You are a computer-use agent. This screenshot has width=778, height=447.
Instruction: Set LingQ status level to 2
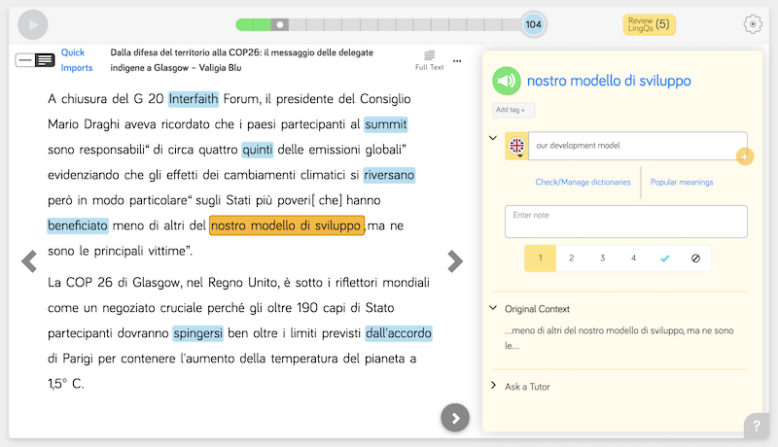pyautogui.click(x=571, y=258)
